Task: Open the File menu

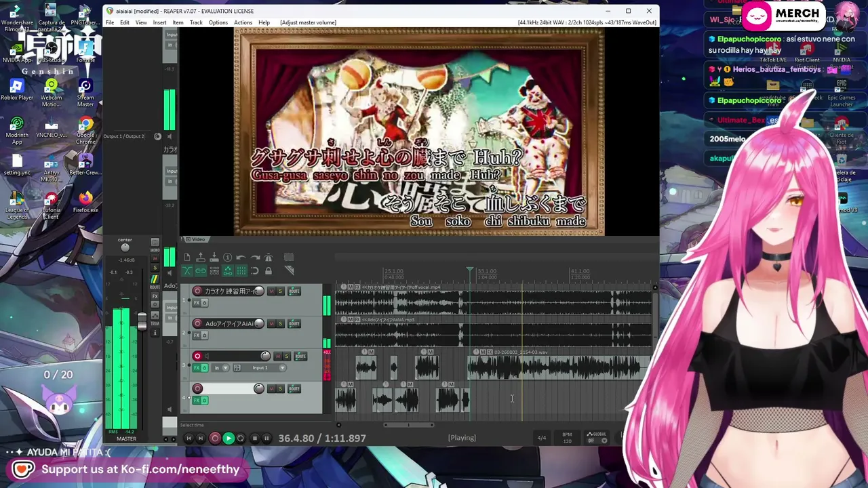Action: point(110,22)
